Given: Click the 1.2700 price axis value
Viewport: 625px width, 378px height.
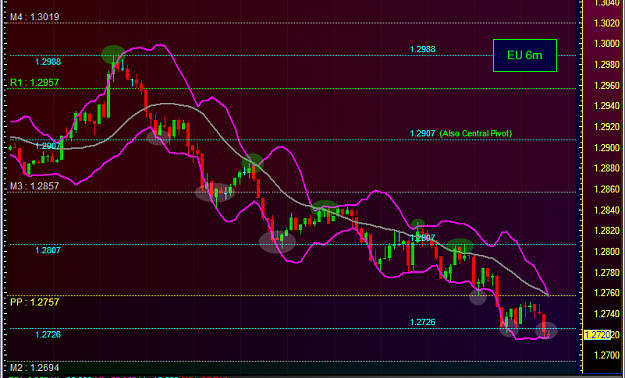Looking at the screenshot, I should coord(608,356).
